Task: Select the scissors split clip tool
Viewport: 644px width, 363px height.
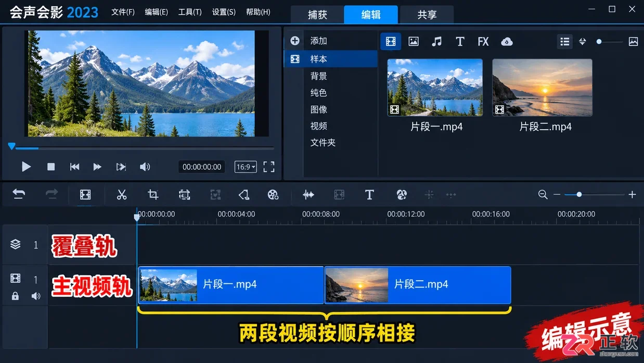Action: pyautogui.click(x=122, y=194)
